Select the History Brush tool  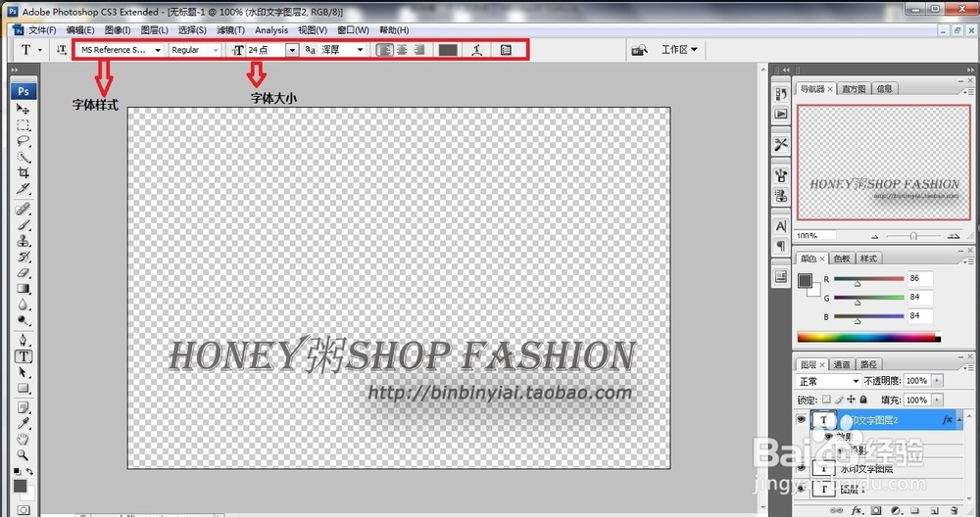(24, 257)
